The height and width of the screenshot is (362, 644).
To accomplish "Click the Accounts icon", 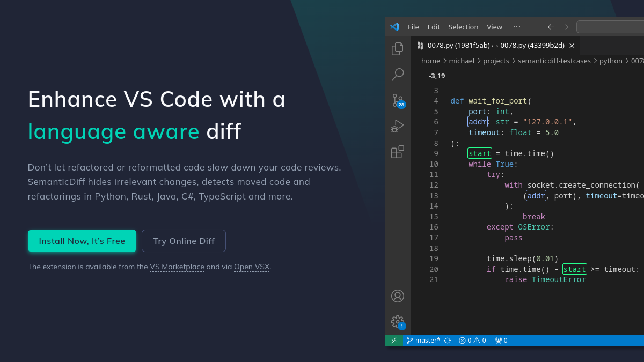I will click(398, 296).
